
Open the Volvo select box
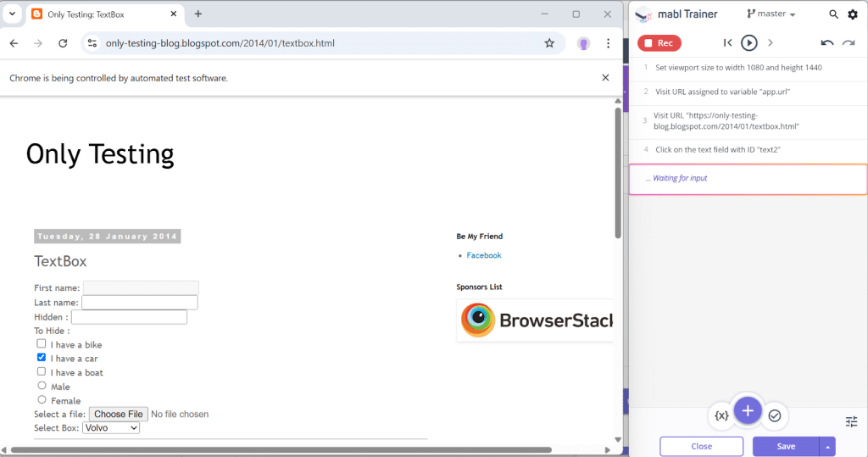point(111,427)
